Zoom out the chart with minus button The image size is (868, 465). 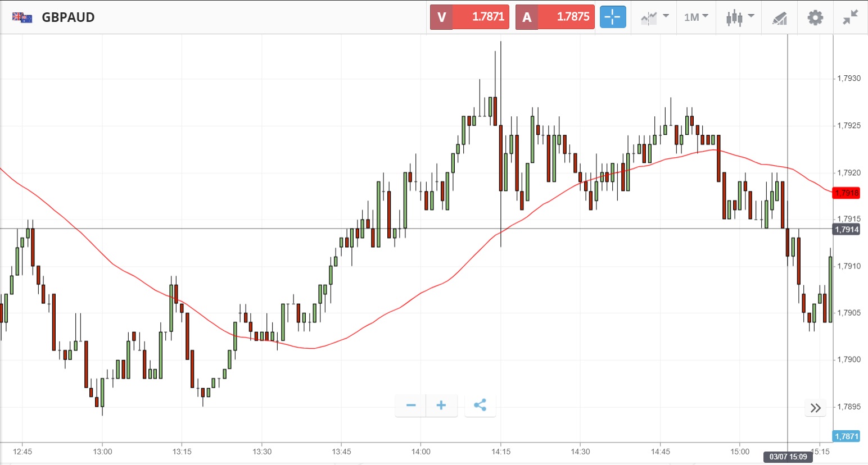tap(411, 405)
